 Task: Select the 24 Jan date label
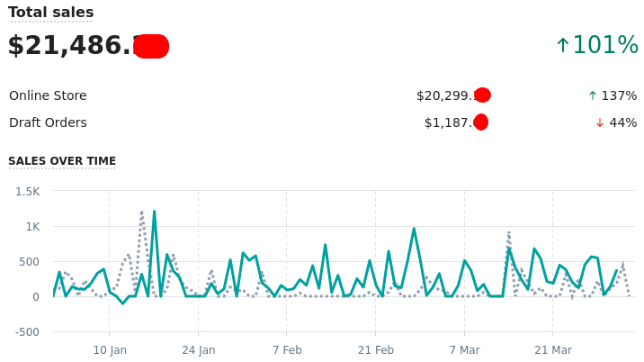[x=199, y=350]
